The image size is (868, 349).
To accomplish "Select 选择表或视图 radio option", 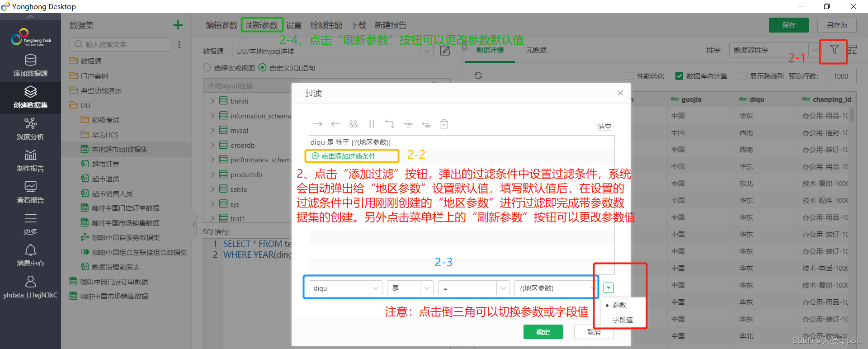I will point(207,67).
